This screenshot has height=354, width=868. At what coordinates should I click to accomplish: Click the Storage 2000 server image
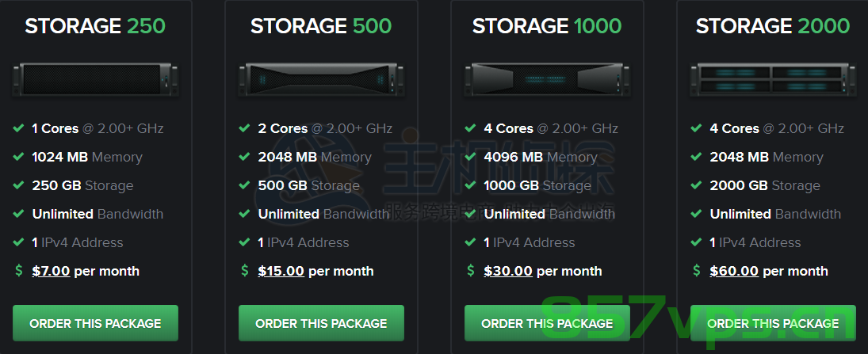[x=773, y=79]
